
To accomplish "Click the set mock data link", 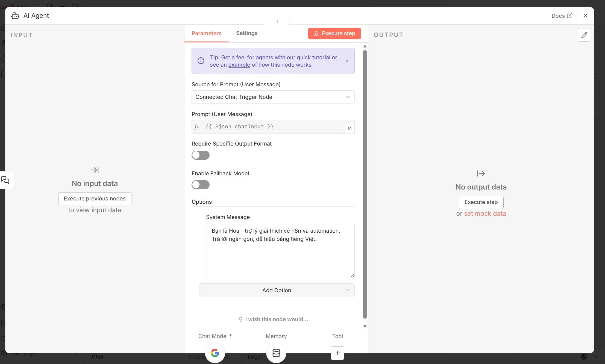I will (x=485, y=214).
